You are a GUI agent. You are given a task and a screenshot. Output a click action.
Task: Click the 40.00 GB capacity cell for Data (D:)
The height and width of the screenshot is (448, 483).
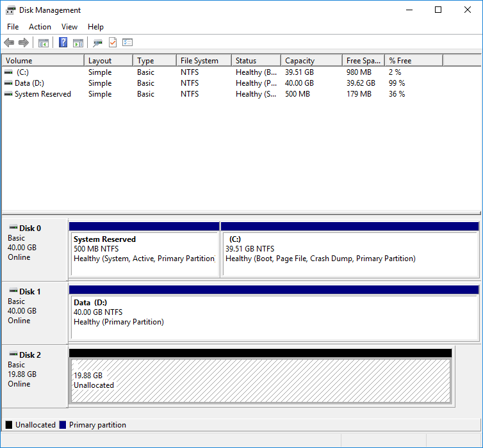tap(299, 83)
